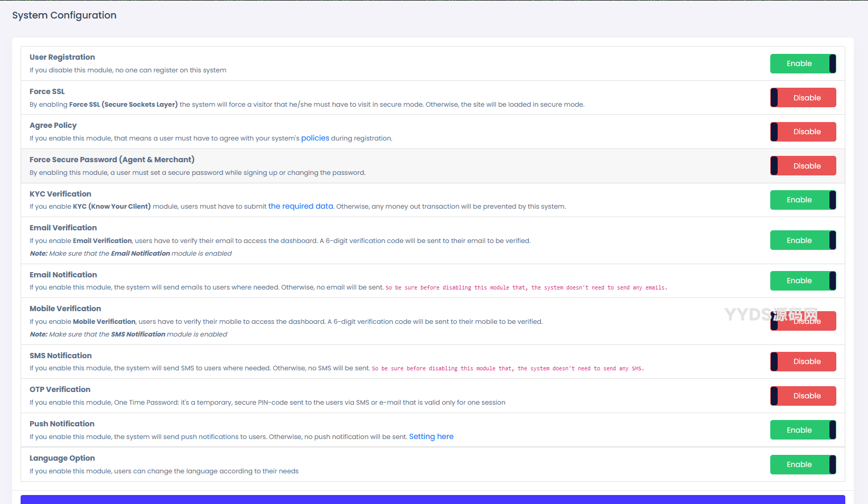The height and width of the screenshot is (504, 868).
Task: Click the Force SSL row title
Action: click(47, 91)
